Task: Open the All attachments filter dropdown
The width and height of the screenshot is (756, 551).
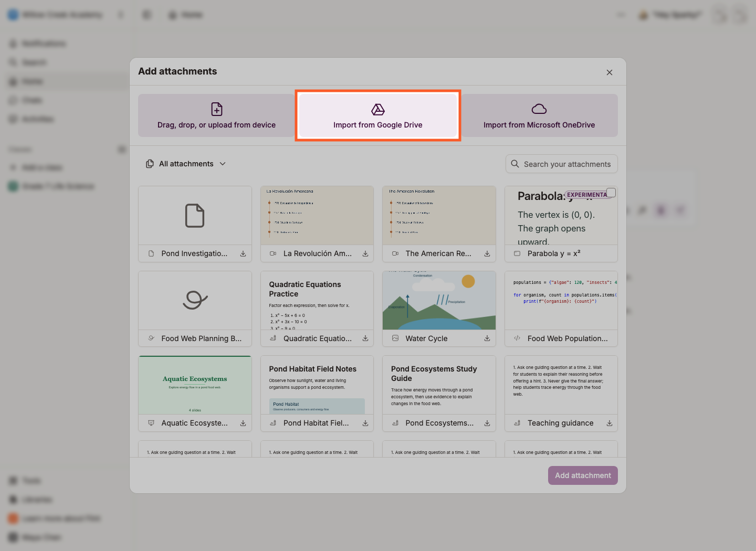Action: tap(186, 164)
